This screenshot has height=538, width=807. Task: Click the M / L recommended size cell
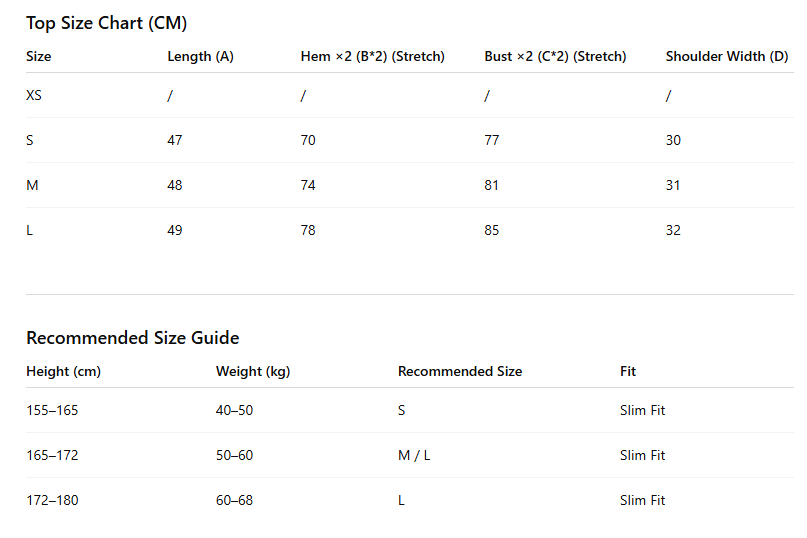[414, 455]
